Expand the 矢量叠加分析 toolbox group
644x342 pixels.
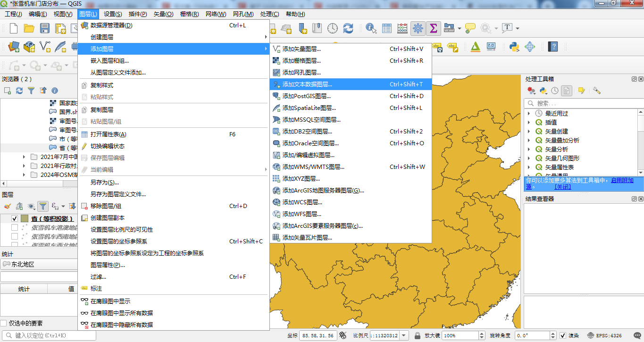pos(529,140)
